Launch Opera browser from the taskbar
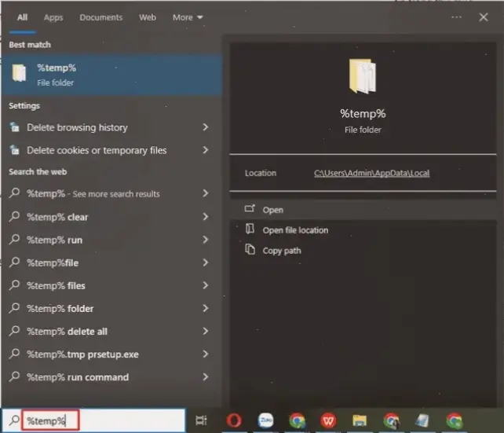Screen dimensions: 504x433 (x=234, y=420)
